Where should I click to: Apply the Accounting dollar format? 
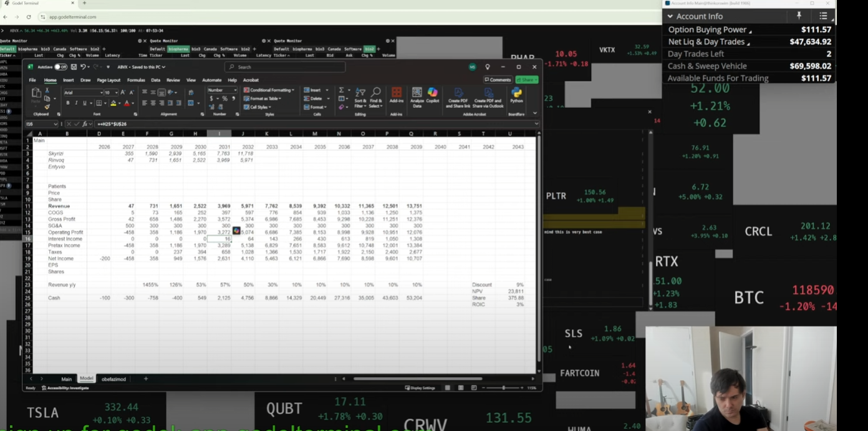coord(211,99)
